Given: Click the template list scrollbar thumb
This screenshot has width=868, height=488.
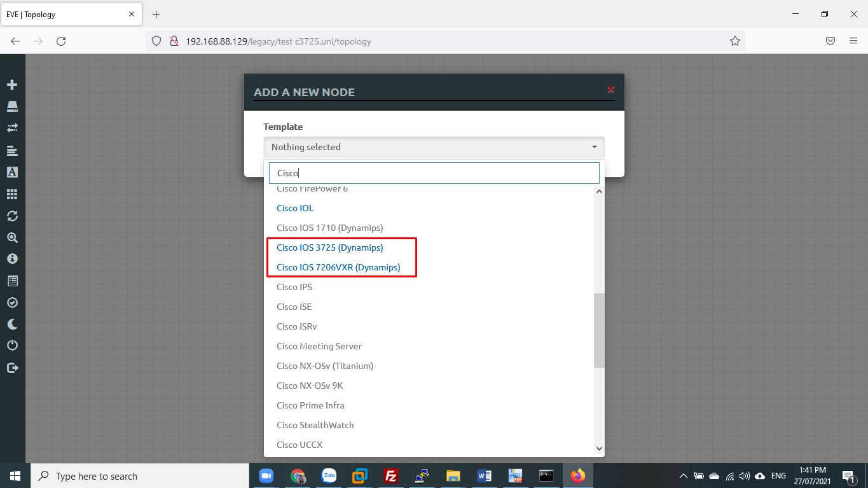Looking at the screenshot, I should [599, 330].
